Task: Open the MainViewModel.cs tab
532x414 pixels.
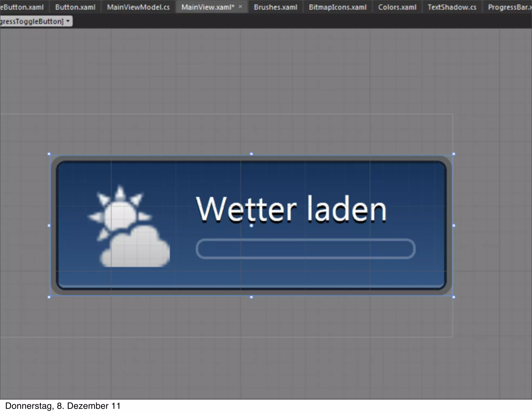Action: point(138,7)
